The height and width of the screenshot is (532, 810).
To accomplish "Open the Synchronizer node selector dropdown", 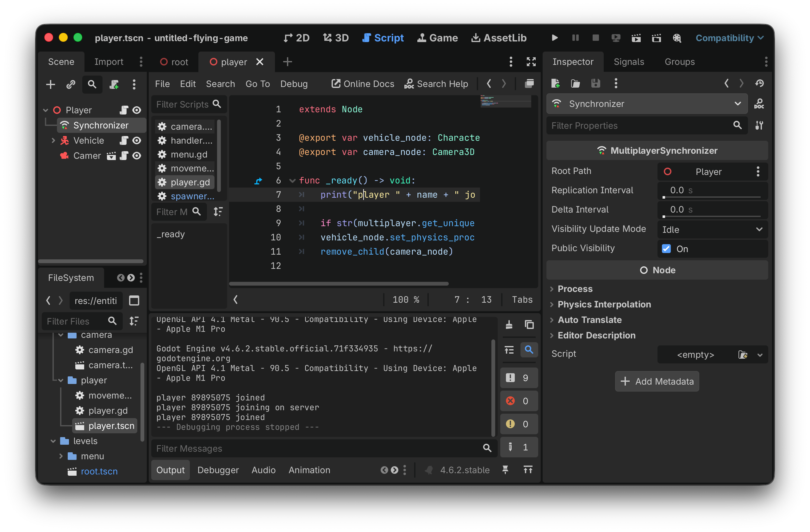I will pos(647,103).
